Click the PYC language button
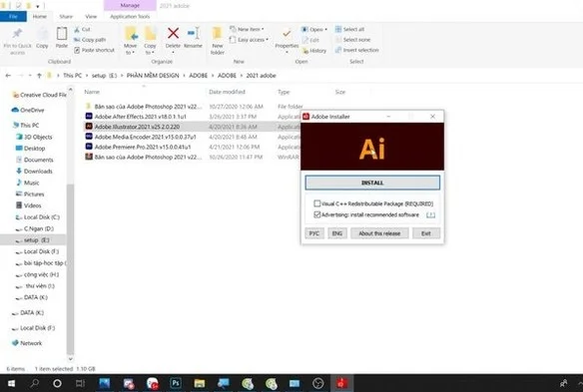 (x=314, y=233)
